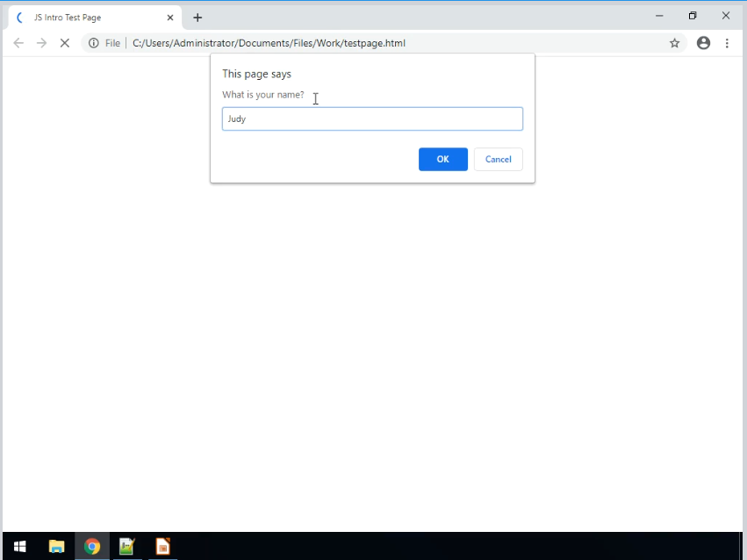Go forward using the browser forward arrow
The width and height of the screenshot is (747, 560).
pos(41,43)
